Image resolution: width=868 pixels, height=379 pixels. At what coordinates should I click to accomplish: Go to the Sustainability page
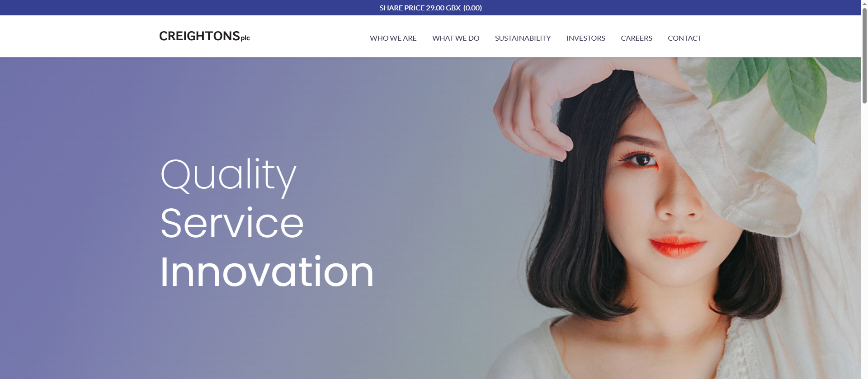(523, 38)
